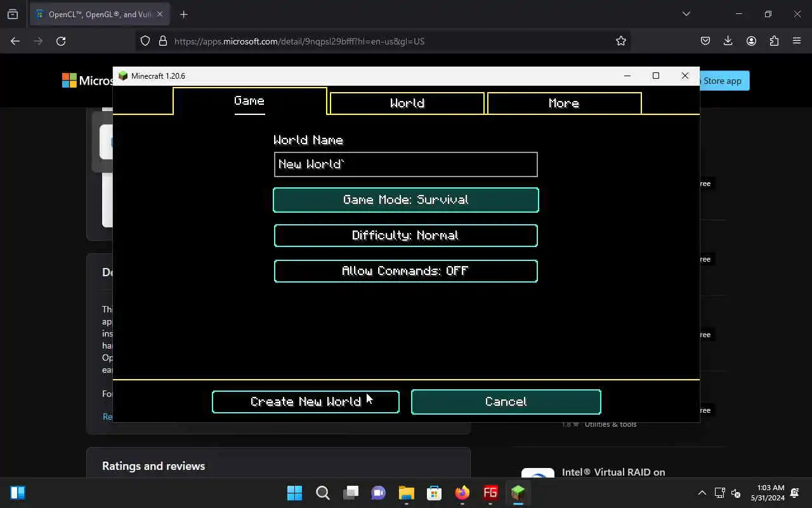Click into the World Name text field

[406, 164]
